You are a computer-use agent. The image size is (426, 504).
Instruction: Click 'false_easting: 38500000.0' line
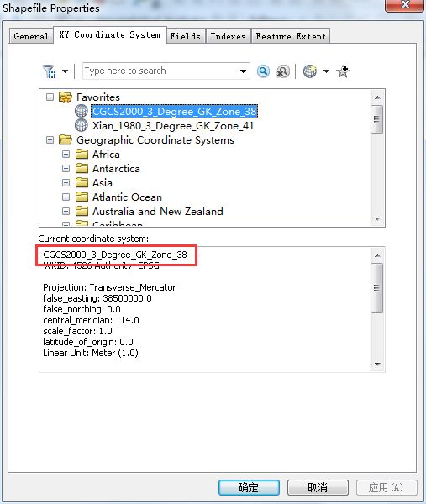tap(97, 298)
